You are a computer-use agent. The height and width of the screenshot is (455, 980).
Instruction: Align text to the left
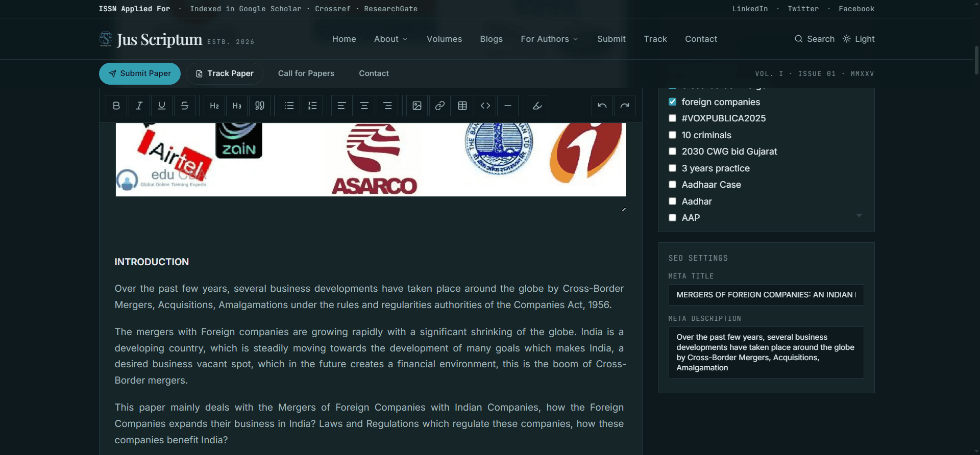(x=342, y=106)
